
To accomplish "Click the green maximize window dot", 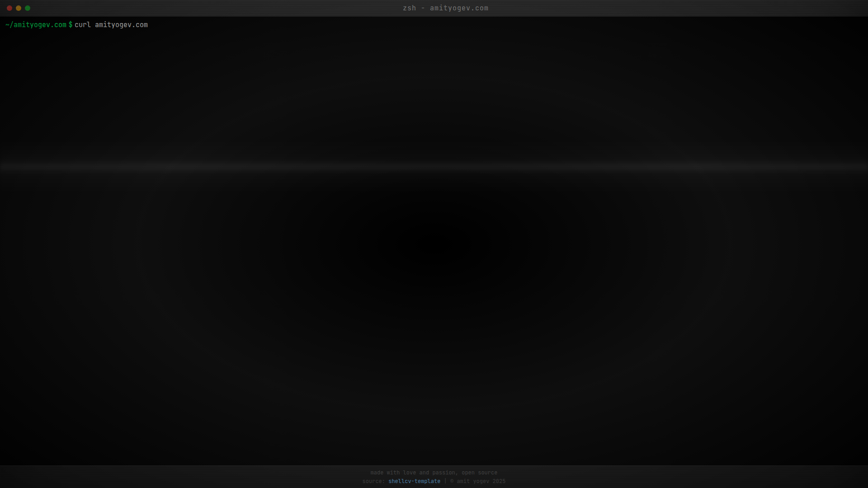I will (x=28, y=8).
